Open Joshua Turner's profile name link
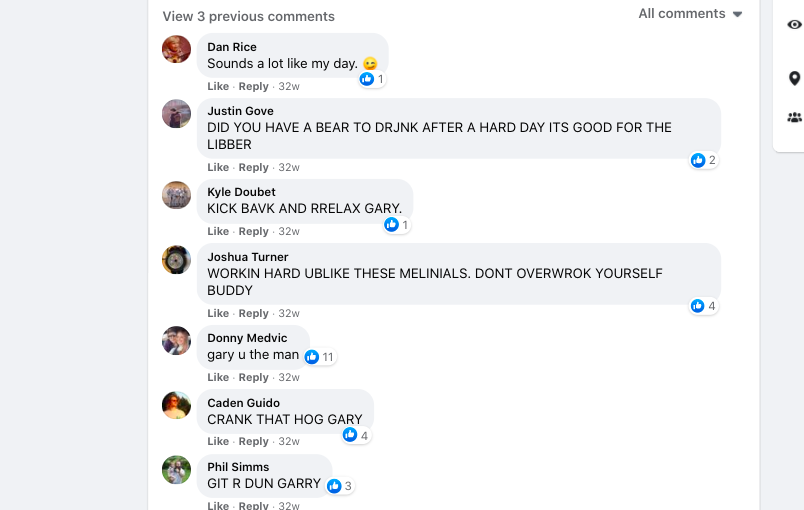804x510 pixels. coord(248,257)
